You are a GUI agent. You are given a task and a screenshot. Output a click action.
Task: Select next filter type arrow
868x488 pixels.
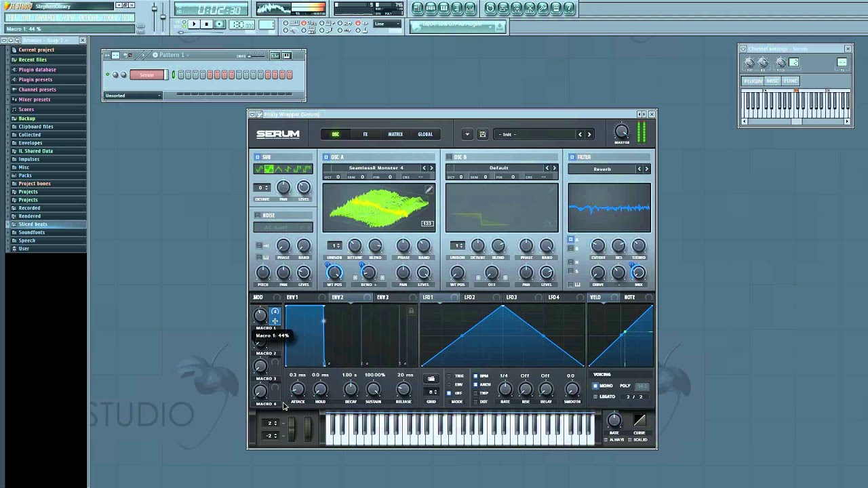(646, 169)
